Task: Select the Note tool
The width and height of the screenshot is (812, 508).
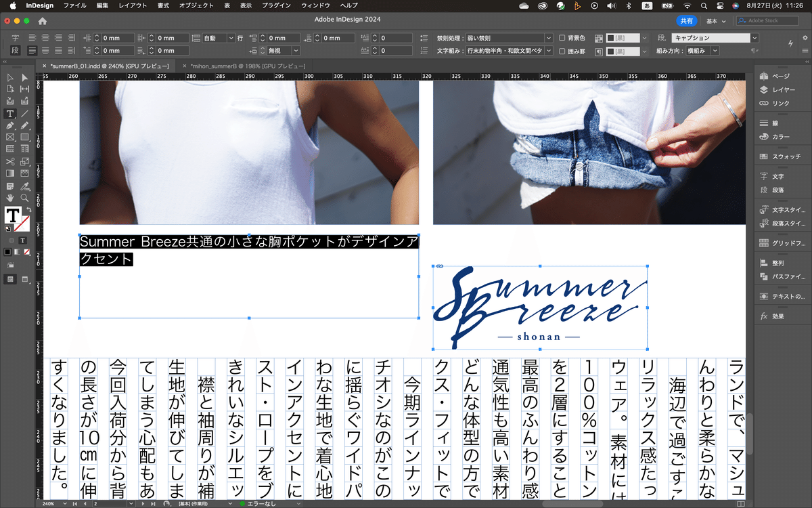Action: pyautogui.click(x=10, y=186)
